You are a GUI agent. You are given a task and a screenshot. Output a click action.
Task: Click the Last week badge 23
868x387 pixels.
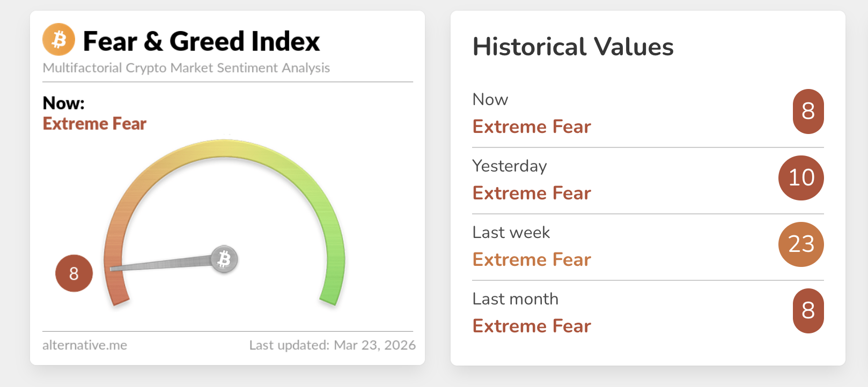(801, 244)
